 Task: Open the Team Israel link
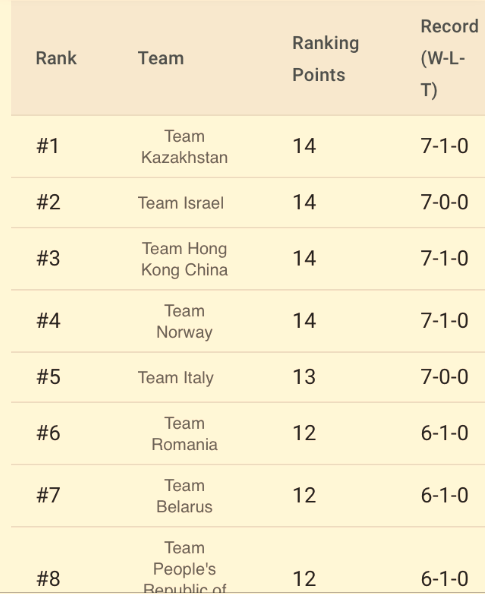tap(181, 203)
